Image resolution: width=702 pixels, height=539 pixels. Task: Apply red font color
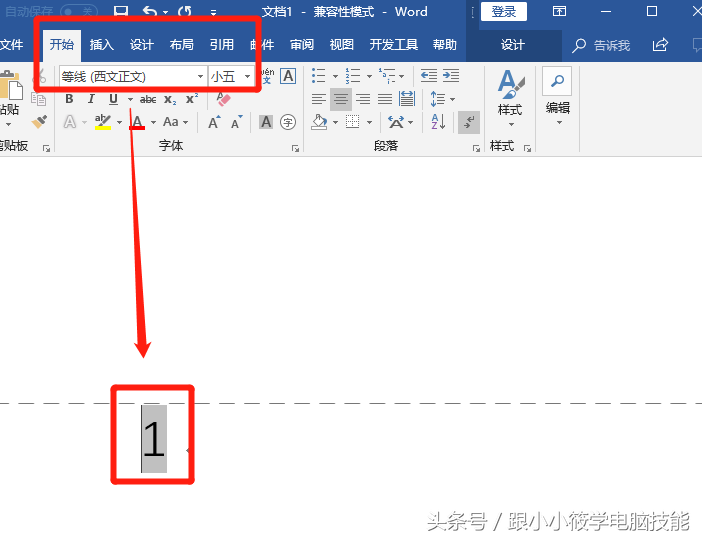(x=137, y=122)
